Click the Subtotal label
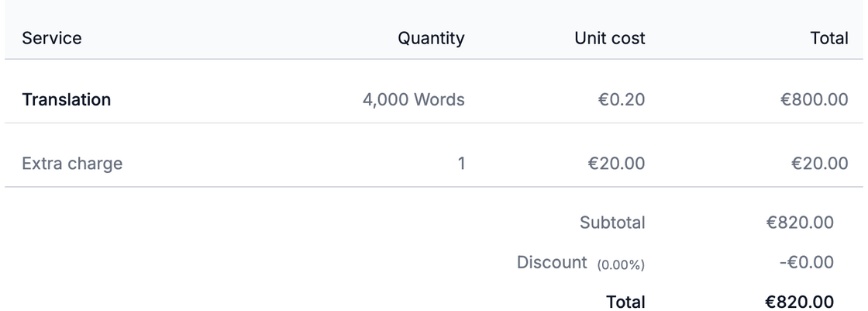 tap(612, 223)
